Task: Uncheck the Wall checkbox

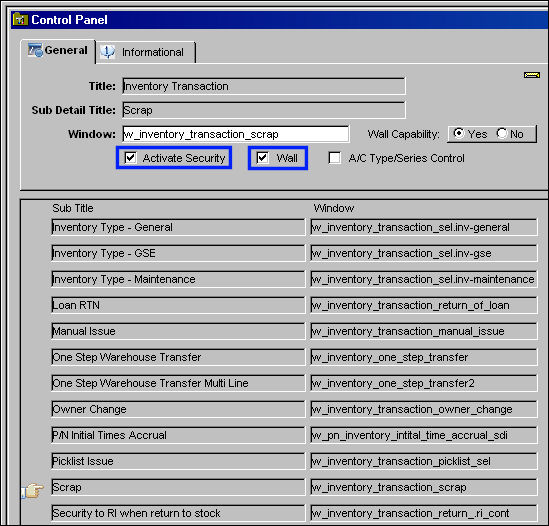Action: (262, 158)
